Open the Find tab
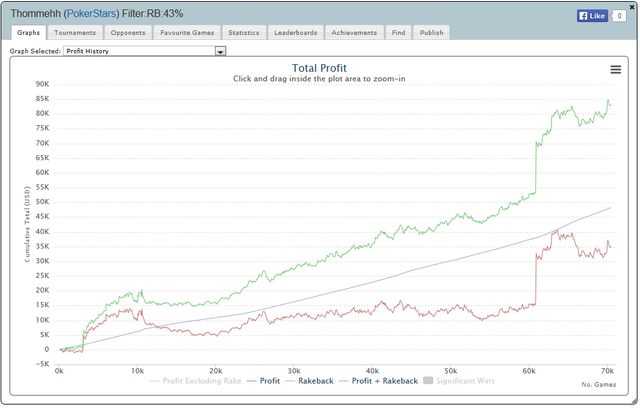The image size is (640, 412). tap(399, 33)
